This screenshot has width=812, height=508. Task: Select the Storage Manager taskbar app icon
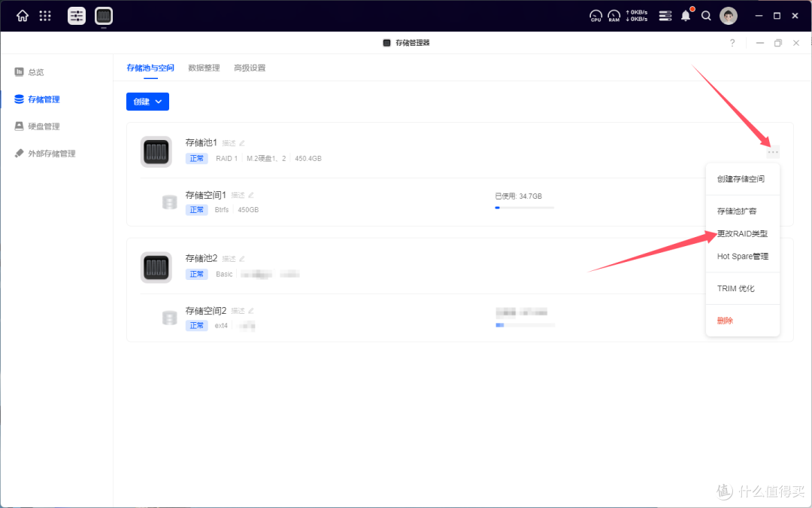[104, 16]
